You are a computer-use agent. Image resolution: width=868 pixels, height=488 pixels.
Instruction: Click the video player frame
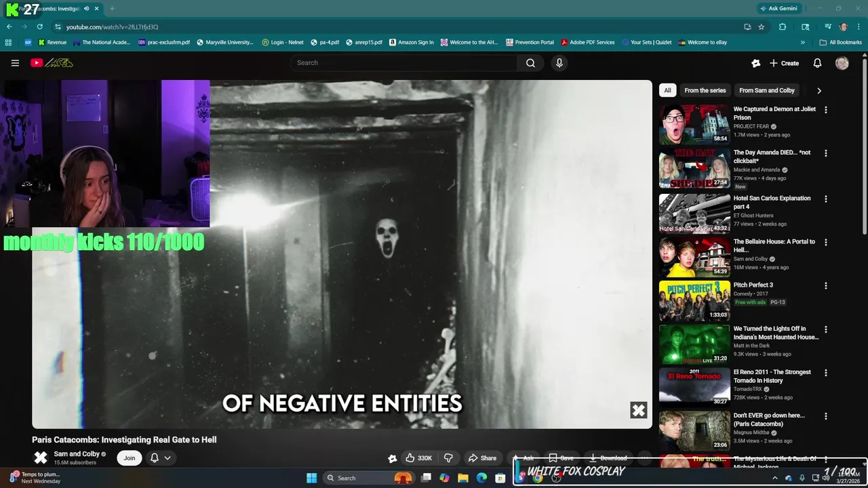(x=342, y=254)
